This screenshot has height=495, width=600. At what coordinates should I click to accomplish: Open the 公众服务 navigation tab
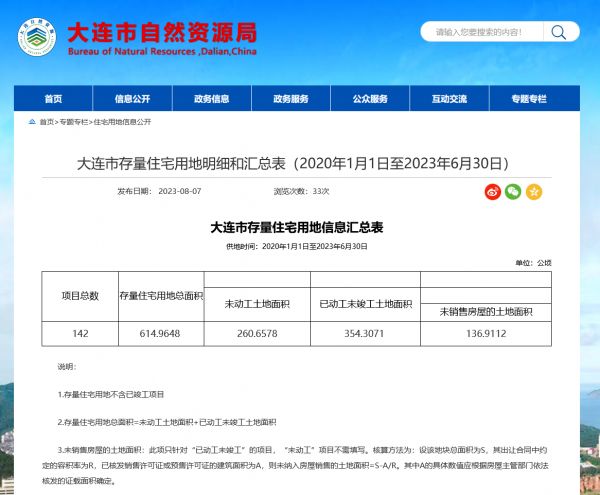click(370, 99)
